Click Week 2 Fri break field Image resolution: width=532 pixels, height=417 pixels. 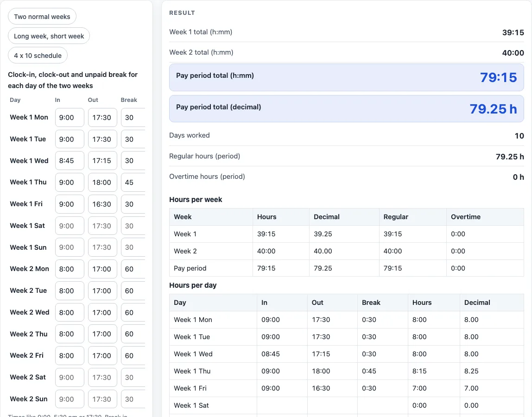point(133,355)
